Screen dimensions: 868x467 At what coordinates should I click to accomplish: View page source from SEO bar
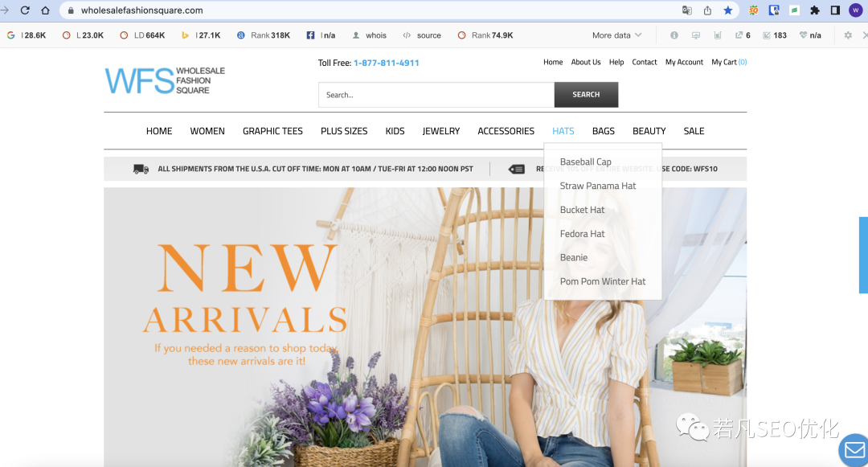click(422, 35)
